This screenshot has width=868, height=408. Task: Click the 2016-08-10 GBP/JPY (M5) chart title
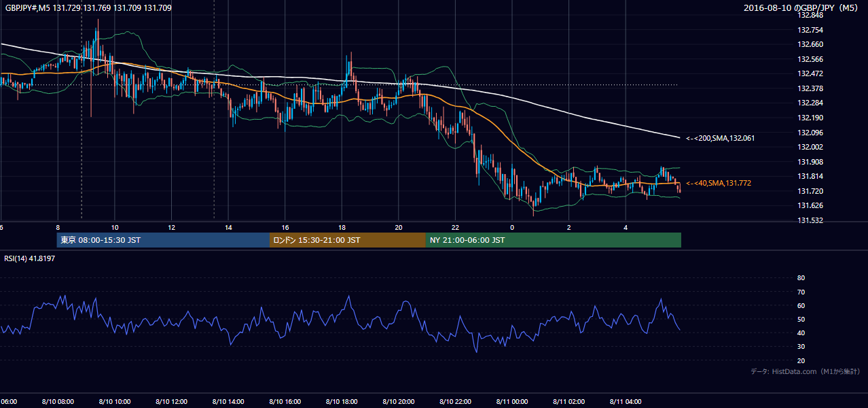[x=802, y=7]
